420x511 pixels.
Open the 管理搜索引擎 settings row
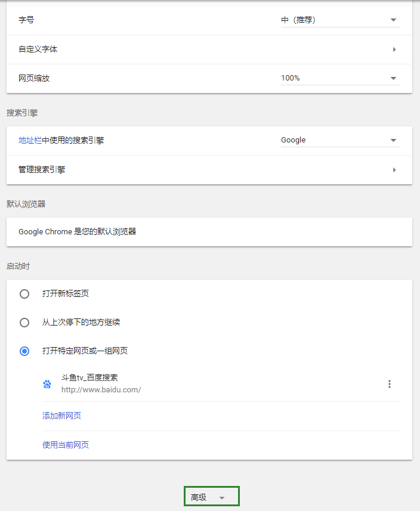(x=209, y=170)
